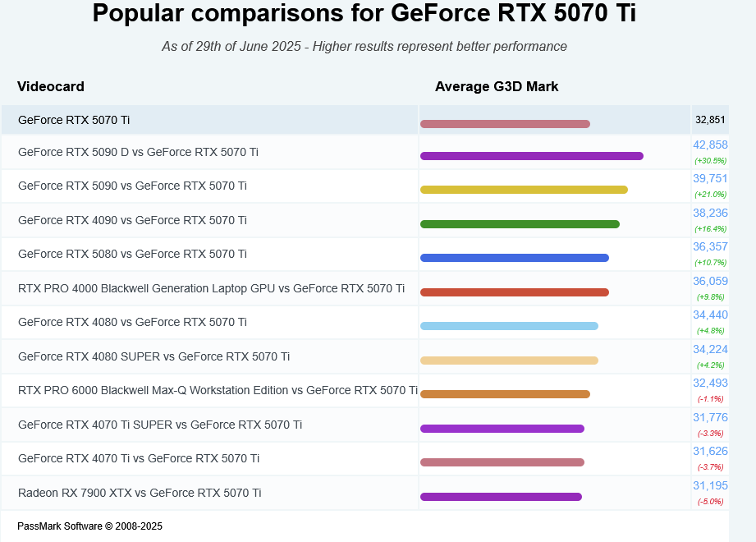The image size is (756, 542).
Task: Click the +30.5% difference label
Action: [710, 161]
